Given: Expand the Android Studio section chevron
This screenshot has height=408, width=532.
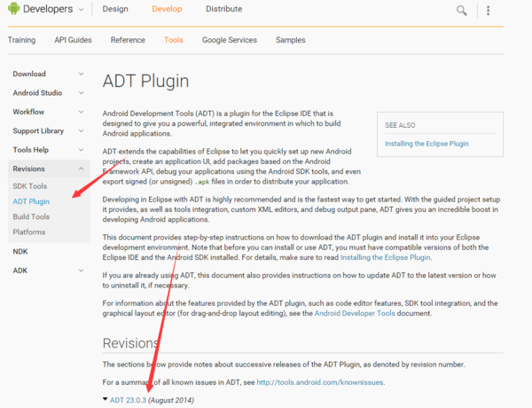Looking at the screenshot, I should [x=81, y=92].
